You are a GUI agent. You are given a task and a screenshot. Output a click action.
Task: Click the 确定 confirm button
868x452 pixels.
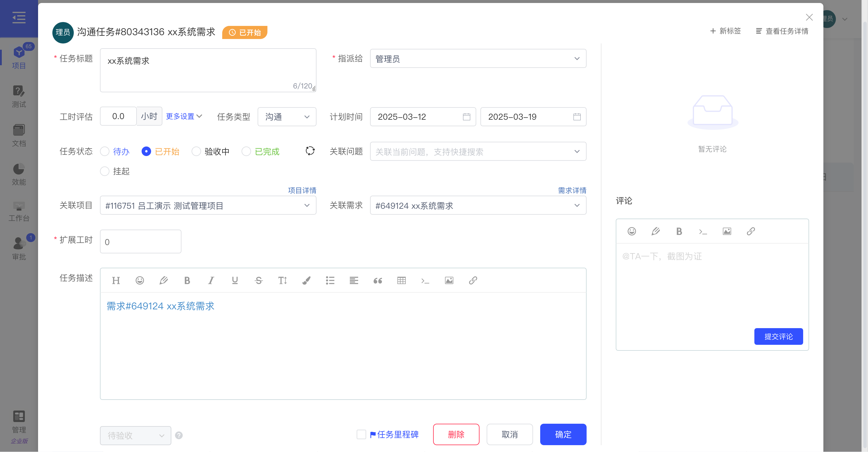pos(563,434)
